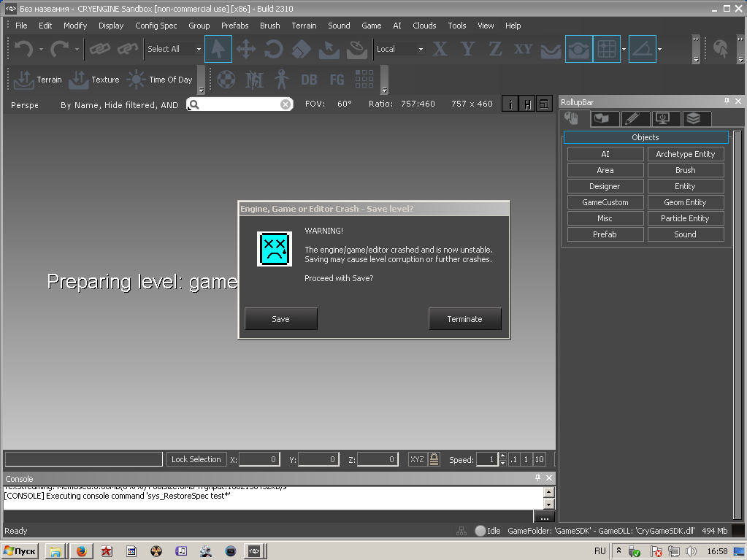Image resolution: width=747 pixels, height=560 pixels.
Task: Open the FG Flow Graph editor
Action: pos(337,80)
